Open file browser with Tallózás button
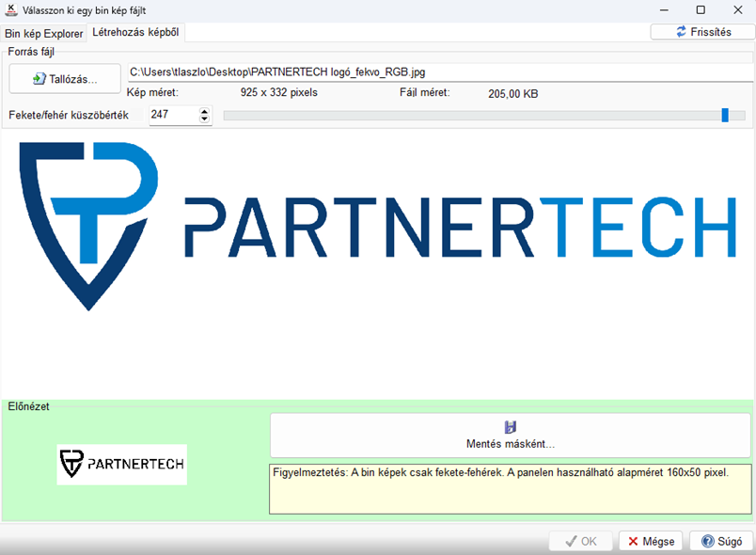The height and width of the screenshot is (555, 756). (x=65, y=79)
